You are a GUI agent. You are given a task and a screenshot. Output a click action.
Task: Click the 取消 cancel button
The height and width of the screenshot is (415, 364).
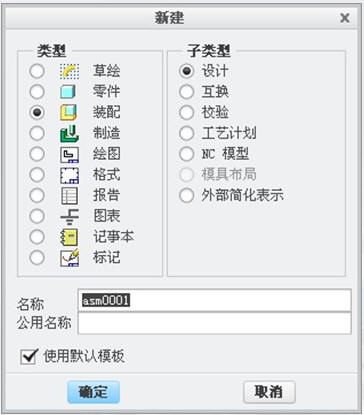[x=269, y=392]
